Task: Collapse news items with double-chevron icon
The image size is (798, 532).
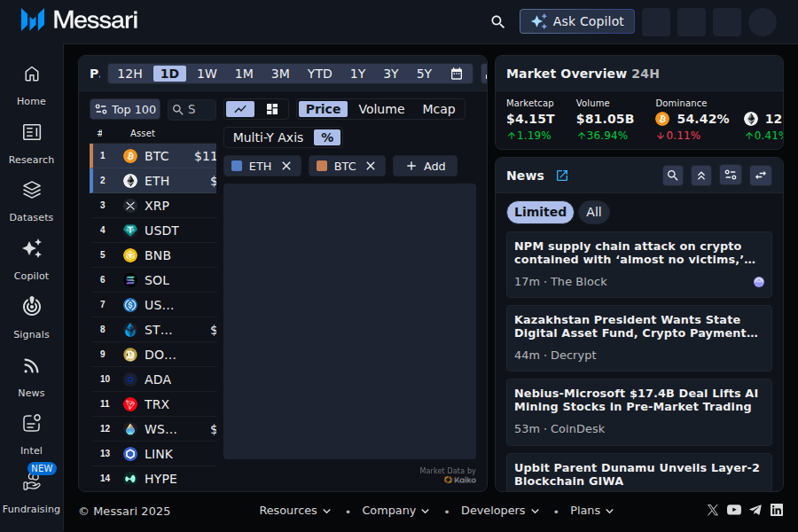Action: (x=701, y=176)
